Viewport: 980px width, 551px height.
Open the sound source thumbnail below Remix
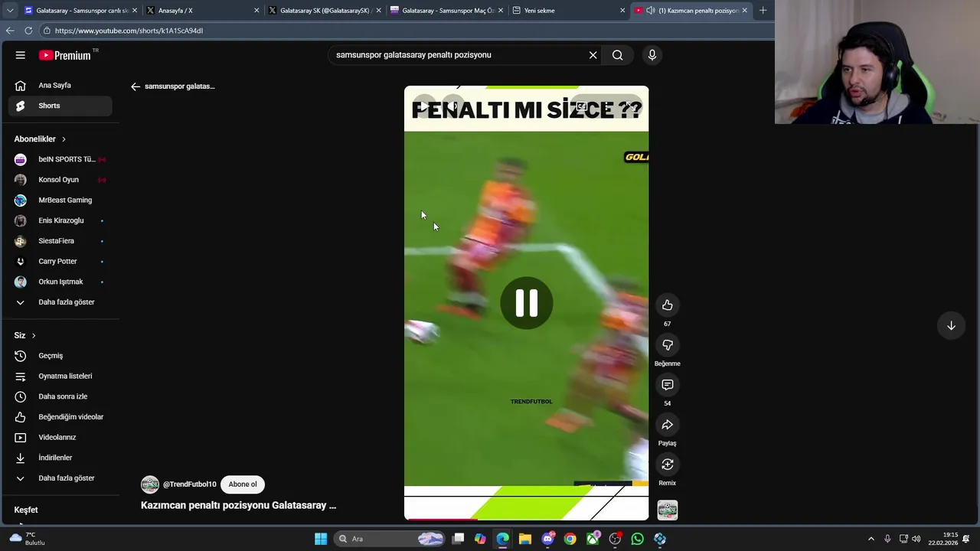click(x=668, y=510)
